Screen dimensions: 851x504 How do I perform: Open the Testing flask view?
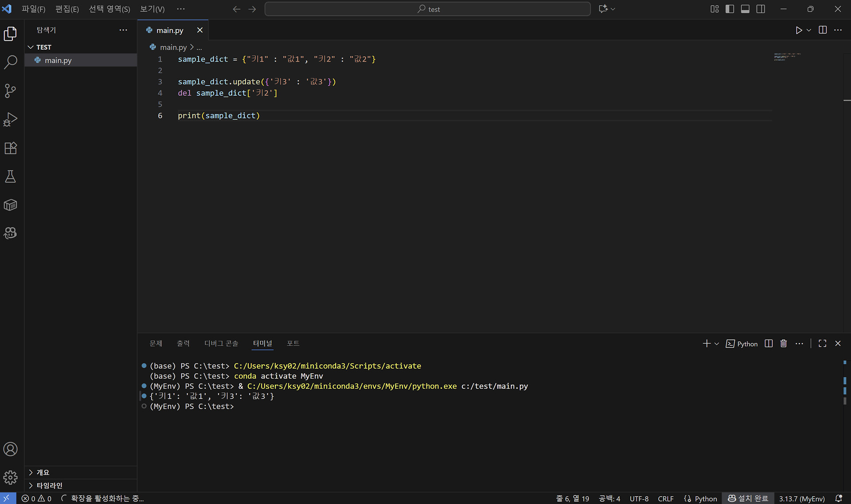(x=10, y=176)
